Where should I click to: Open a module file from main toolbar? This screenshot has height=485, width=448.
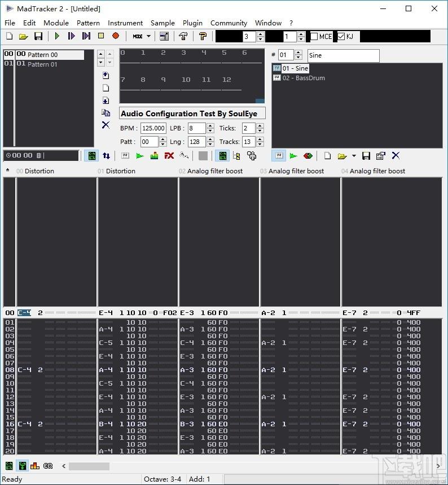24,36
